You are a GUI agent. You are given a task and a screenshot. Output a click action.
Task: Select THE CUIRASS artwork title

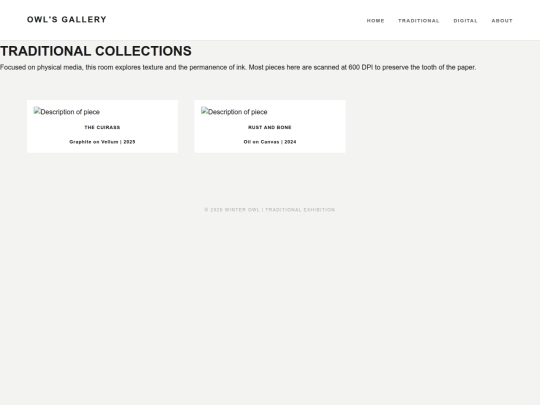tap(102, 127)
